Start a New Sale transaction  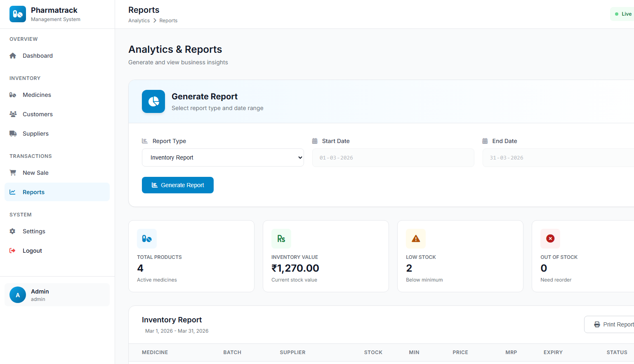pos(35,173)
